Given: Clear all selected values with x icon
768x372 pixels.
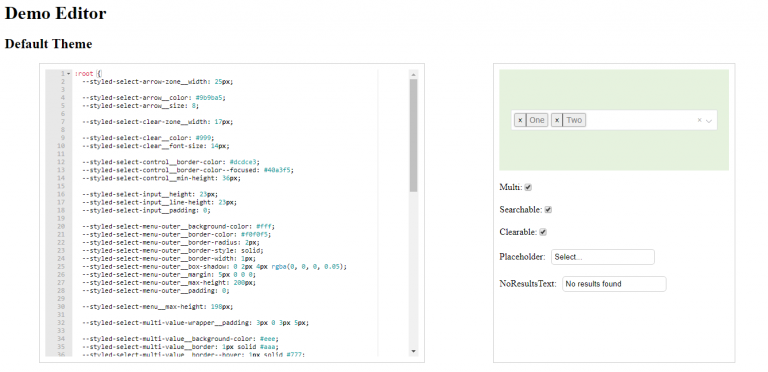Looking at the screenshot, I should pos(699,120).
